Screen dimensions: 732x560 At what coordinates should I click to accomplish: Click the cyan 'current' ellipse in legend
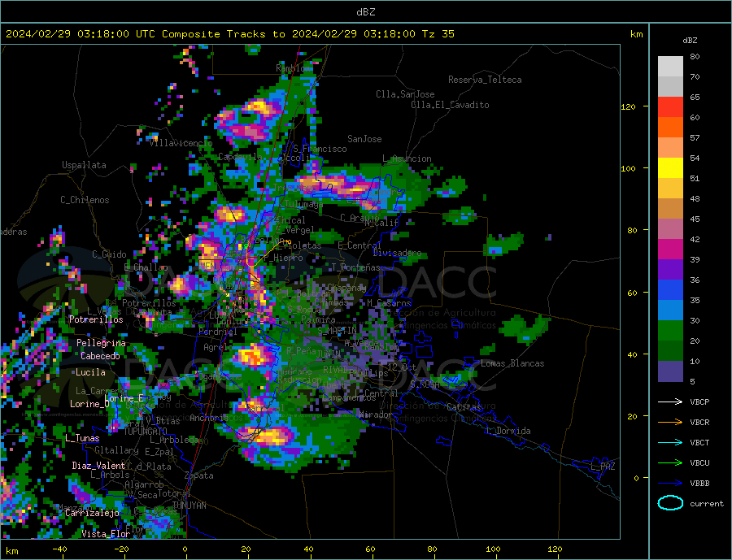pyautogui.click(x=670, y=503)
